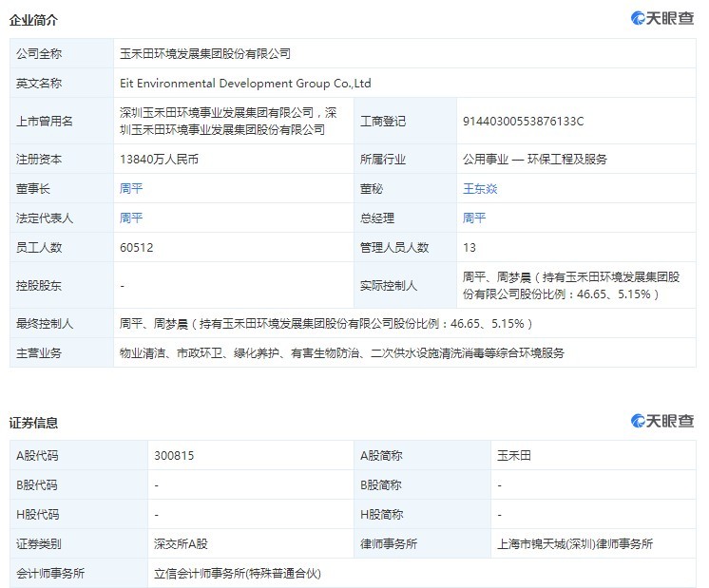Open 周平 link in 法定代表人 row
709x588 pixels.
click(131, 218)
